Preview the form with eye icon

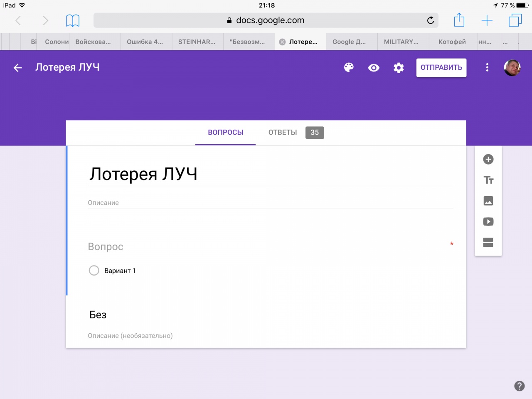pos(374,68)
